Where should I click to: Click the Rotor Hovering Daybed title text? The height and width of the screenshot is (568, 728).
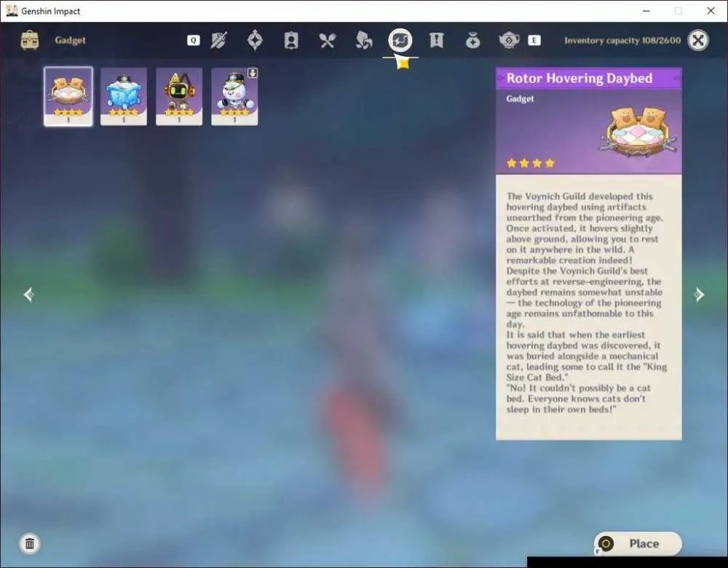[579, 78]
